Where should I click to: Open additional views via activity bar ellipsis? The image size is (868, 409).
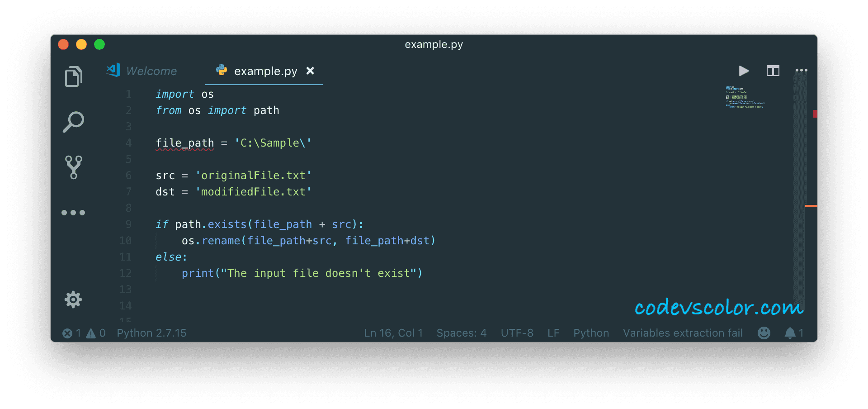[x=73, y=212]
